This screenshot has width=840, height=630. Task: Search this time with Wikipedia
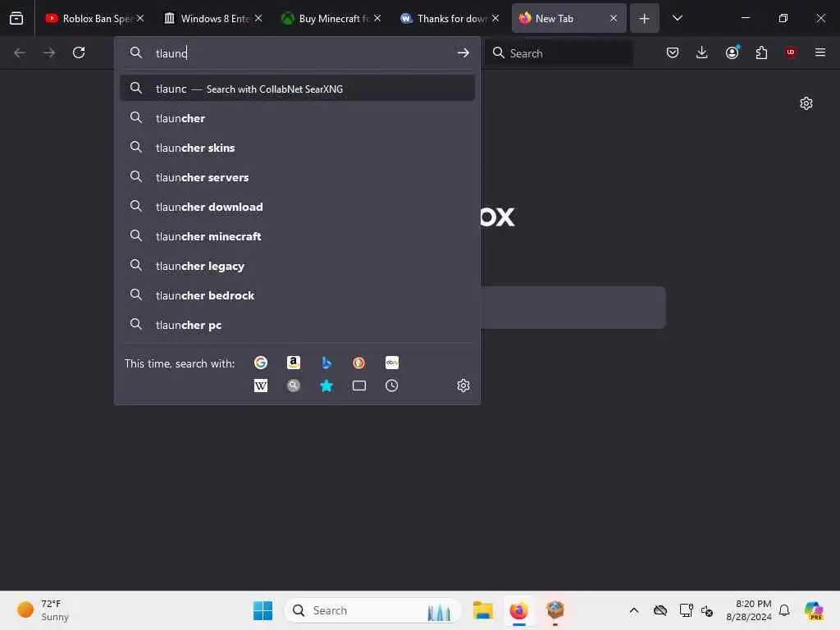[x=261, y=386]
